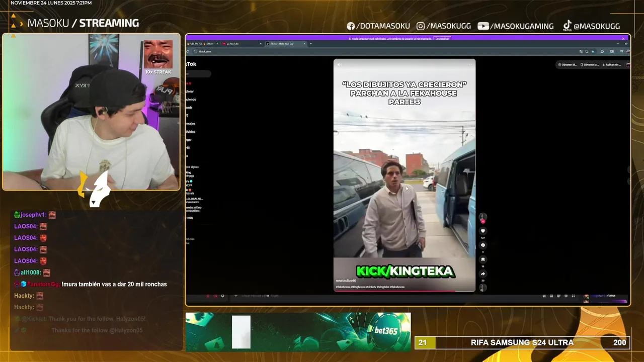Click the RIFA SAMSUNG S24 ULTRA goal bar

[x=522, y=342]
